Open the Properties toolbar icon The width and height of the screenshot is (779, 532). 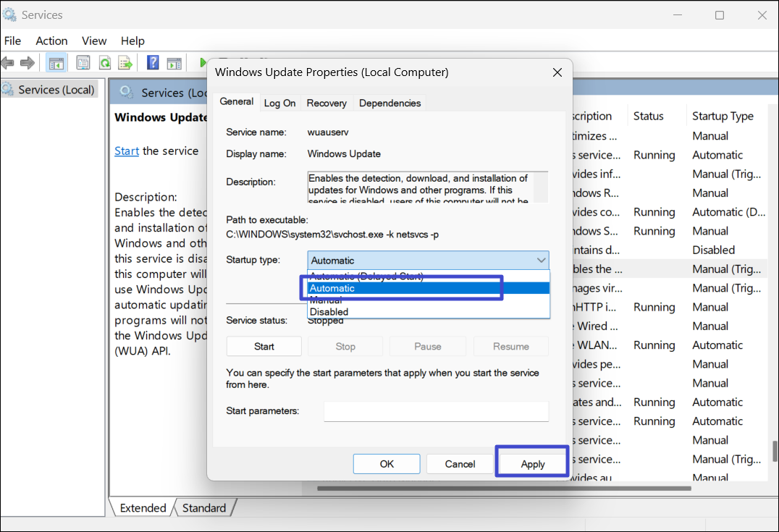(83, 63)
